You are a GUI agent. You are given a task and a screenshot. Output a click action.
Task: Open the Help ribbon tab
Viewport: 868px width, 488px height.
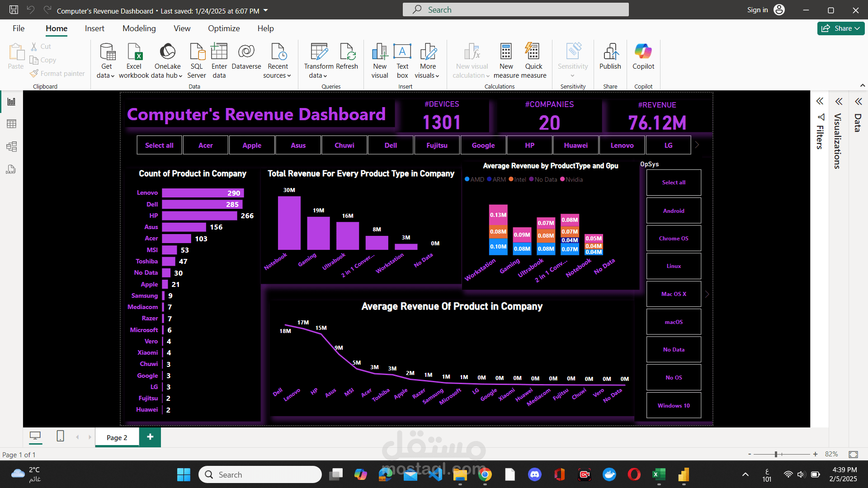(x=265, y=28)
